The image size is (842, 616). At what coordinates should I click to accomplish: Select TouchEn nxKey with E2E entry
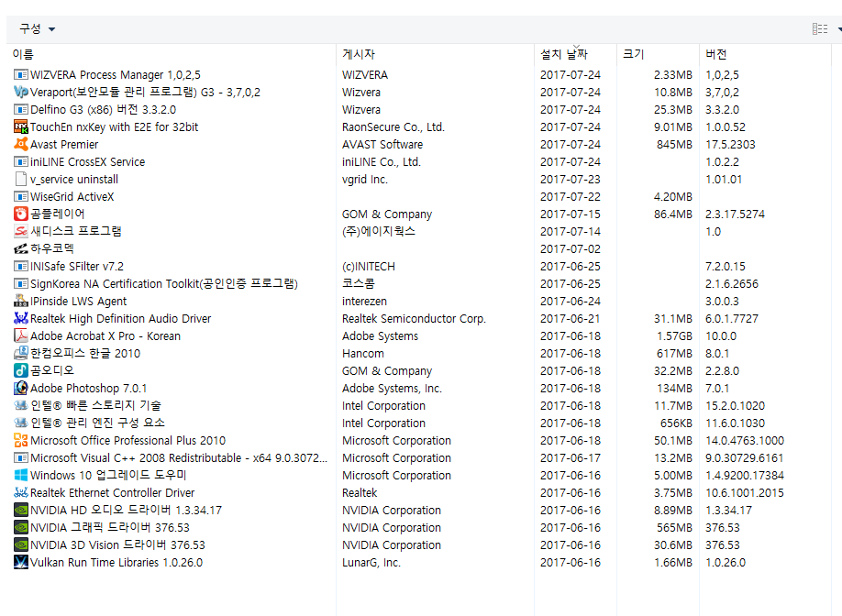pos(114,126)
